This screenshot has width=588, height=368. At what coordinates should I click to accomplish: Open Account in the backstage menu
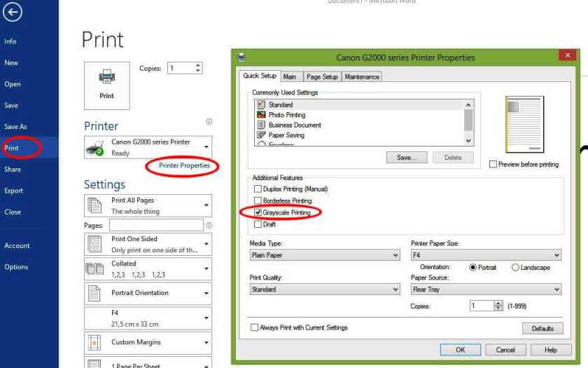tap(17, 245)
